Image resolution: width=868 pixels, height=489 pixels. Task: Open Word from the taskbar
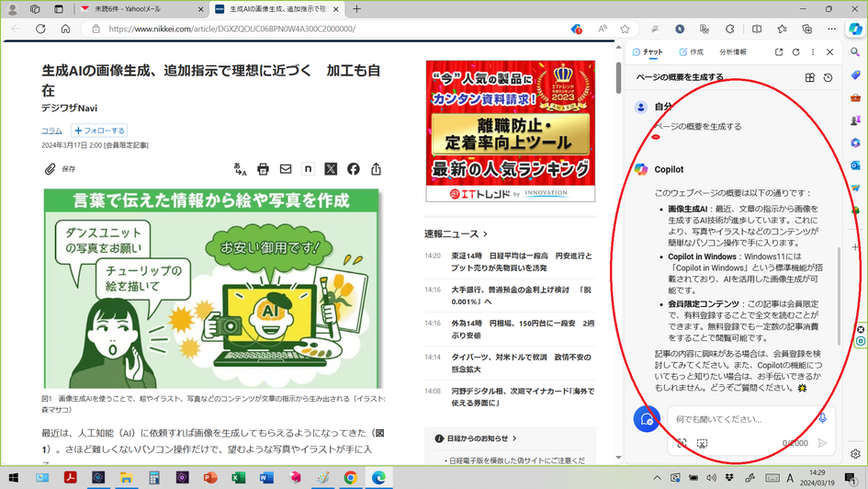(266, 477)
